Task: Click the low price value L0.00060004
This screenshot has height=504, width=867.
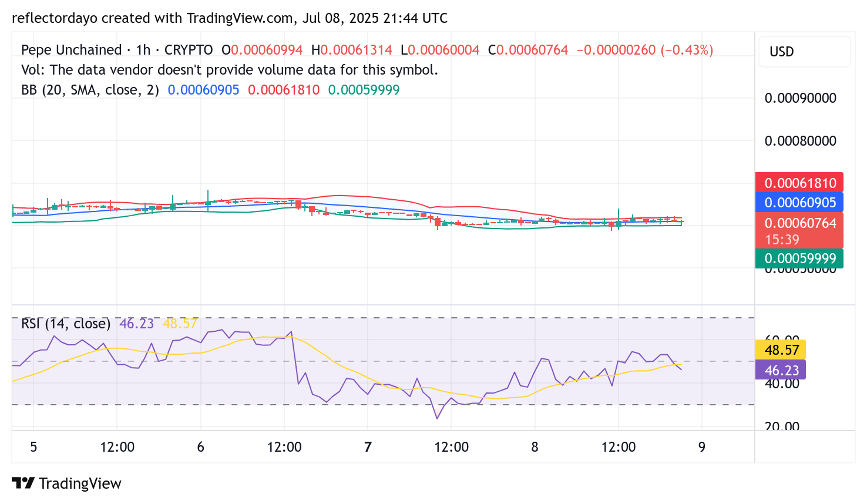Action: [x=440, y=50]
